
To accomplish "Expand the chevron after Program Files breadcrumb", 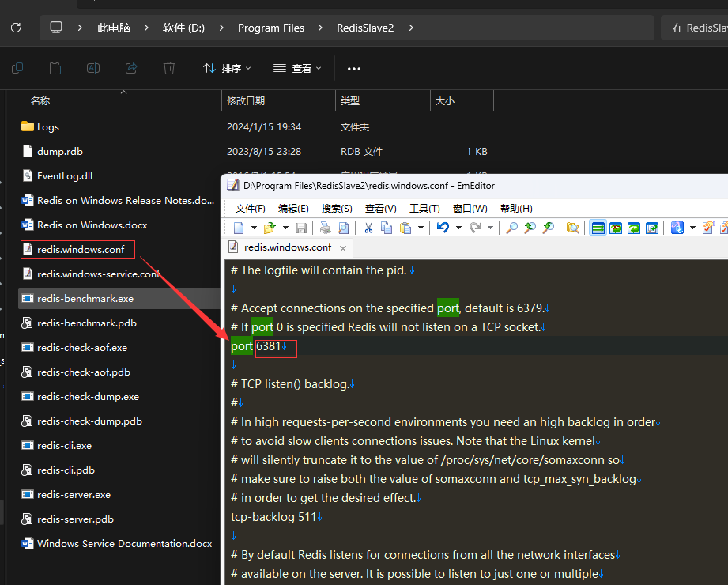I will pos(320,28).
